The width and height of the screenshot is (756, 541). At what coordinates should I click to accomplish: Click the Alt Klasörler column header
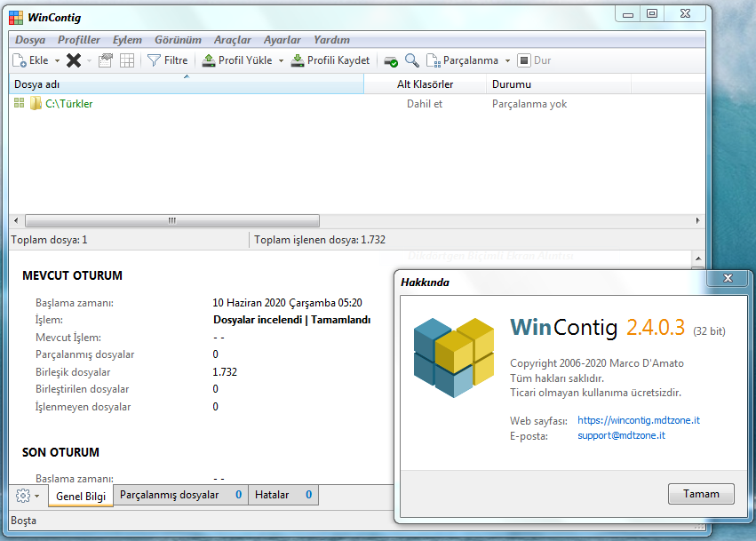tap(425, 84)
